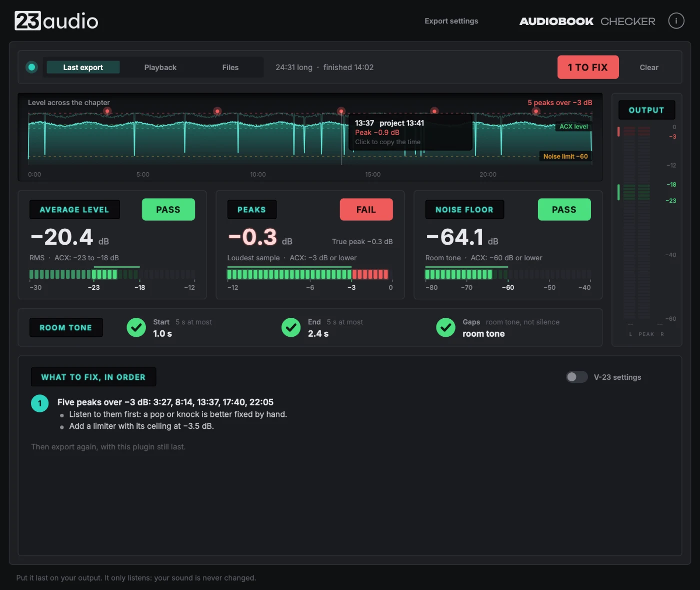Click the 'WHAT TO FIX, IN ORDER' heading

click(x=93, y=377)
